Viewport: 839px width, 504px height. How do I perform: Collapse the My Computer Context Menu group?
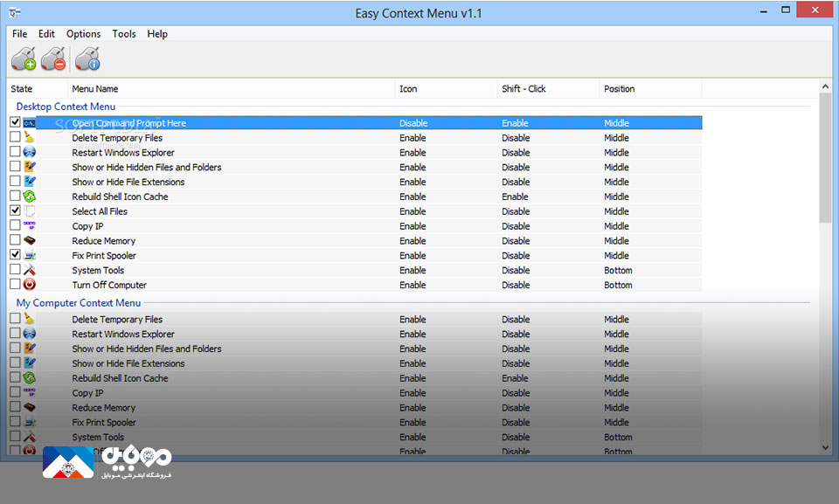[x=78, y=303]
